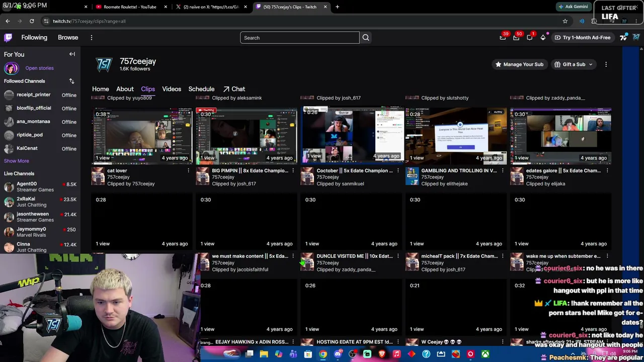This screenshot has height=362, width=644.
Task: Open 2xRaKai live channel
Action: coord(40,202)
